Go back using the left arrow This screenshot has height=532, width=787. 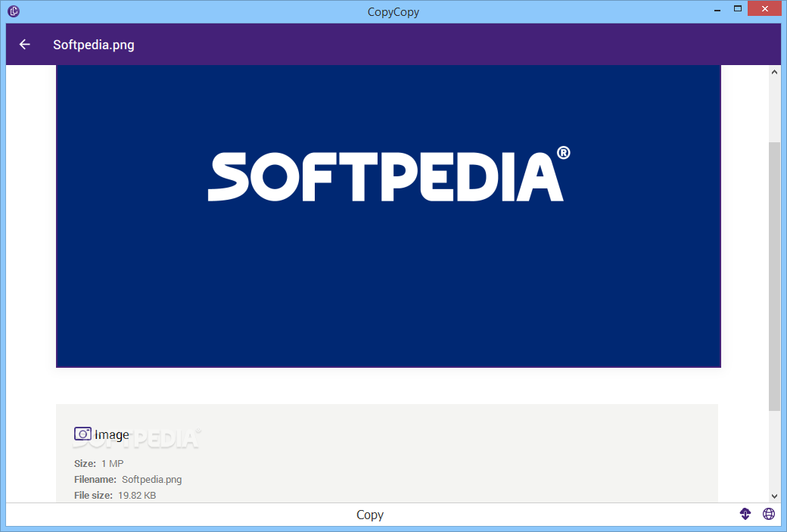tap(24, 45)
